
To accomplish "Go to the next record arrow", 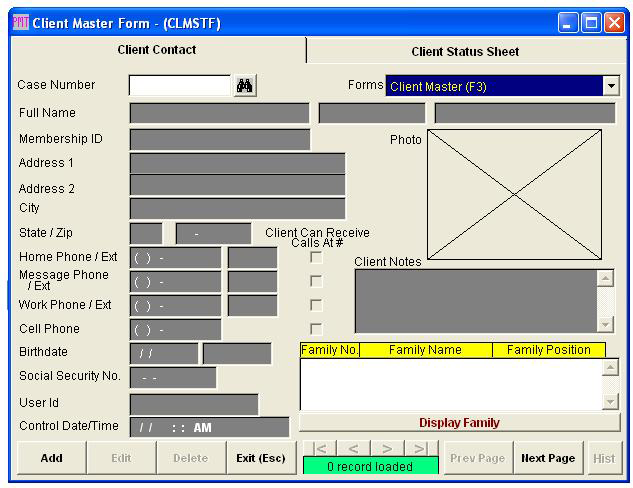I will [387, 449].
